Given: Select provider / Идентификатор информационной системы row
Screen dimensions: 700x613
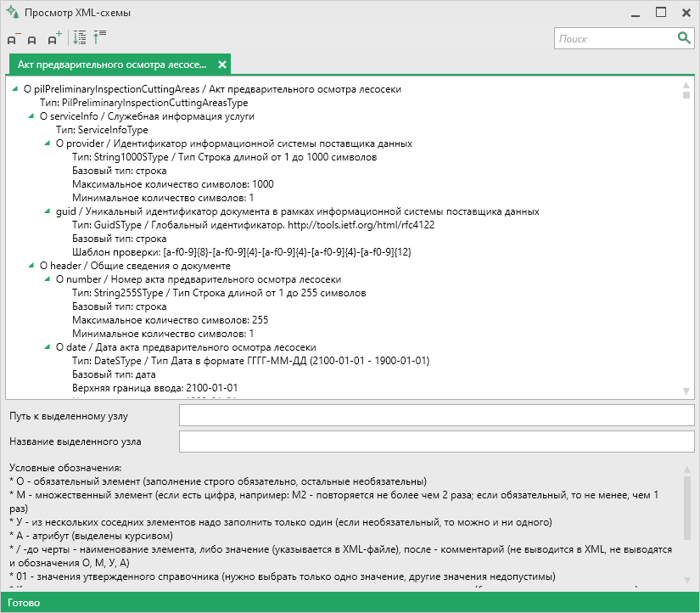Looking at the screenshot, I should 234,143.
